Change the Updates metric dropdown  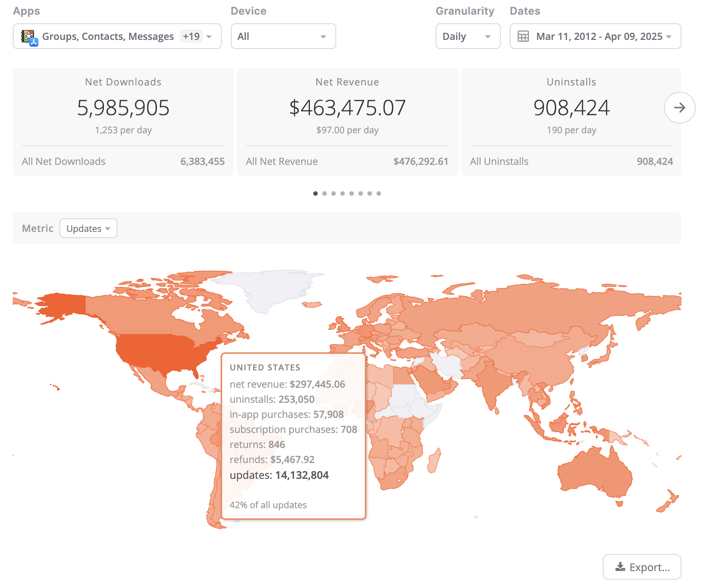88,228
